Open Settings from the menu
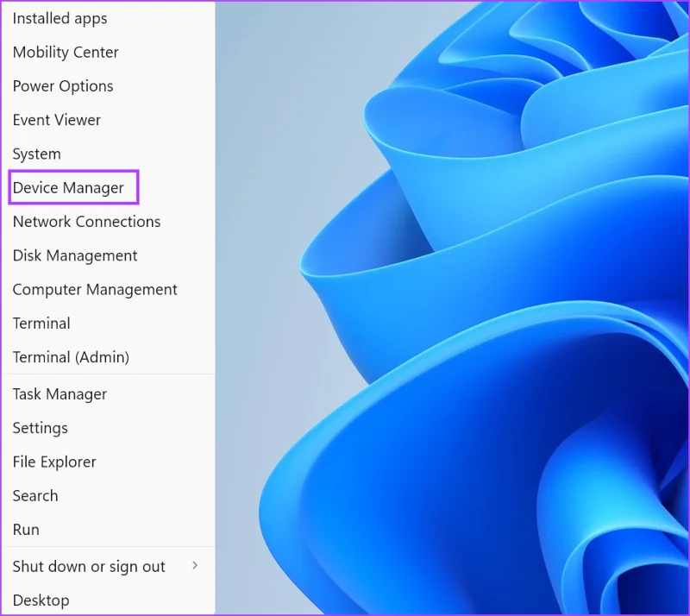Viewport: 690px width, 616px height. pyautogui.click(x=40, y=428)
